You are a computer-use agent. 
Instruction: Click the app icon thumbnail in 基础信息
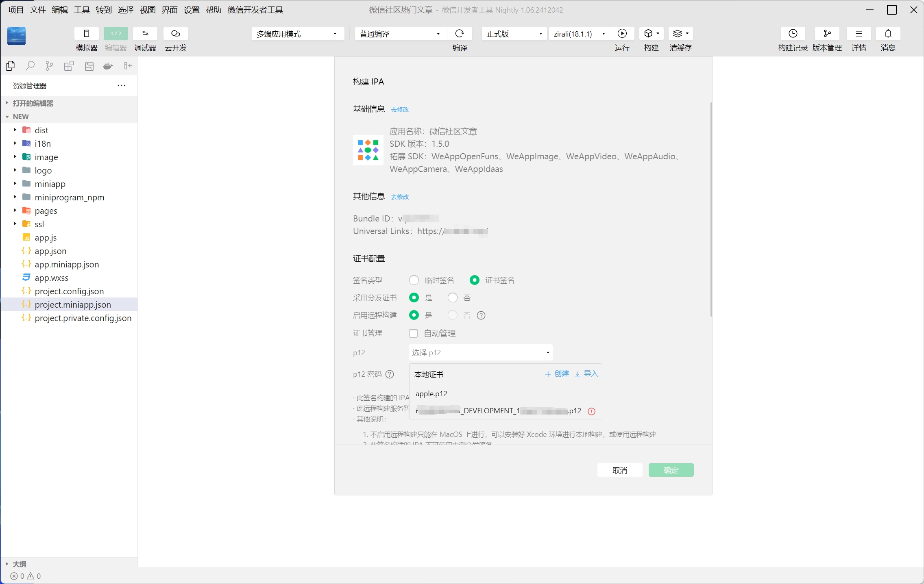tap(368, 150)
